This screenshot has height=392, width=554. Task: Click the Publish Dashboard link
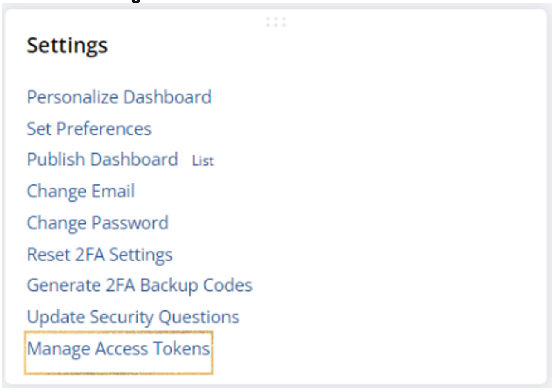click(x=102, y=160)
